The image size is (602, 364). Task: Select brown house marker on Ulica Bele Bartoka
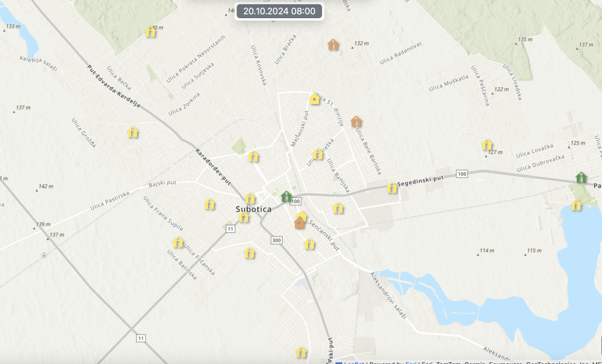(x=356, y=122)
